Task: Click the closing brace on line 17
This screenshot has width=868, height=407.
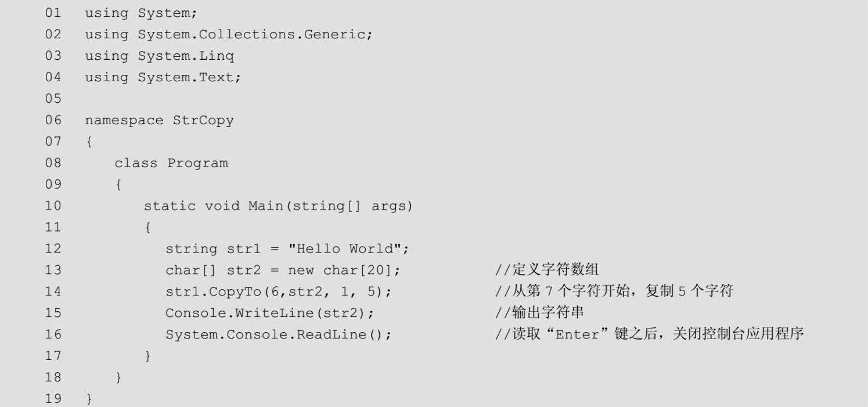Action: (148, 356)
